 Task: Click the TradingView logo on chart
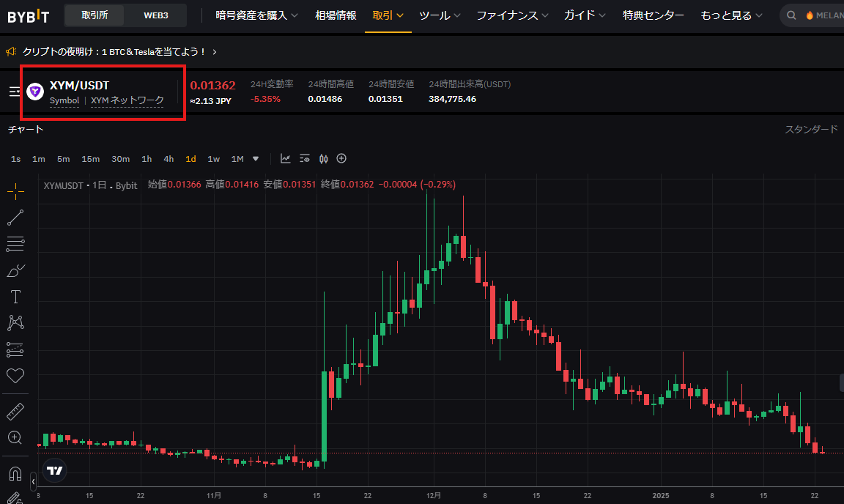click(54, 470)
